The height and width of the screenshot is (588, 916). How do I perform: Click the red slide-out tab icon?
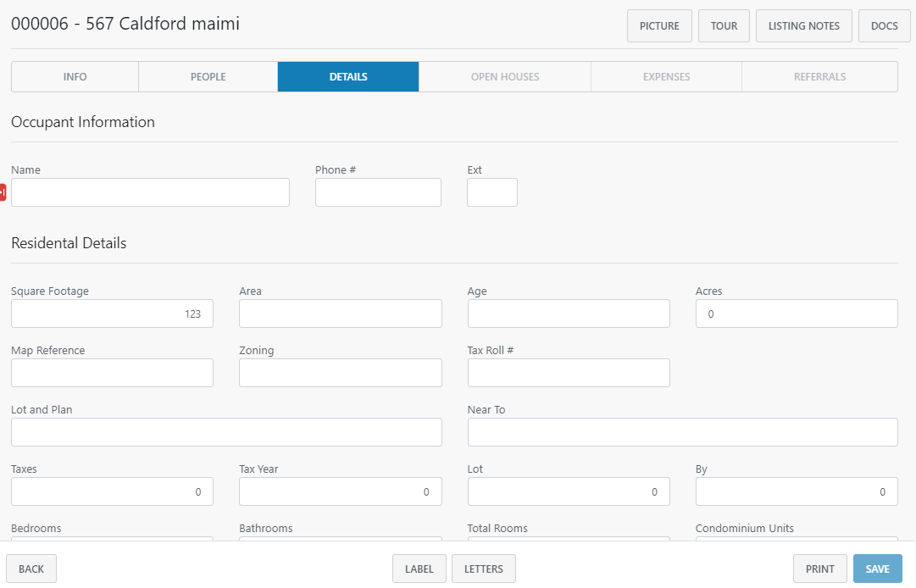point(3,191)
